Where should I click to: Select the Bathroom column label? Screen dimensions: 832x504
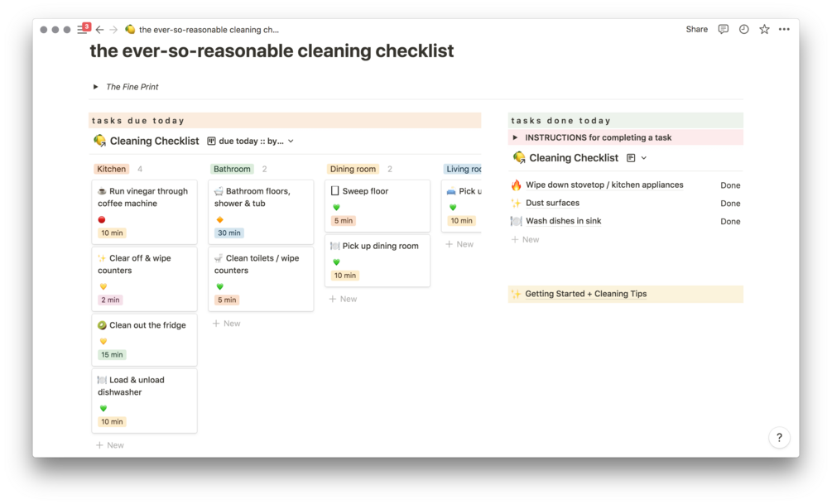(x=232, y=169)
